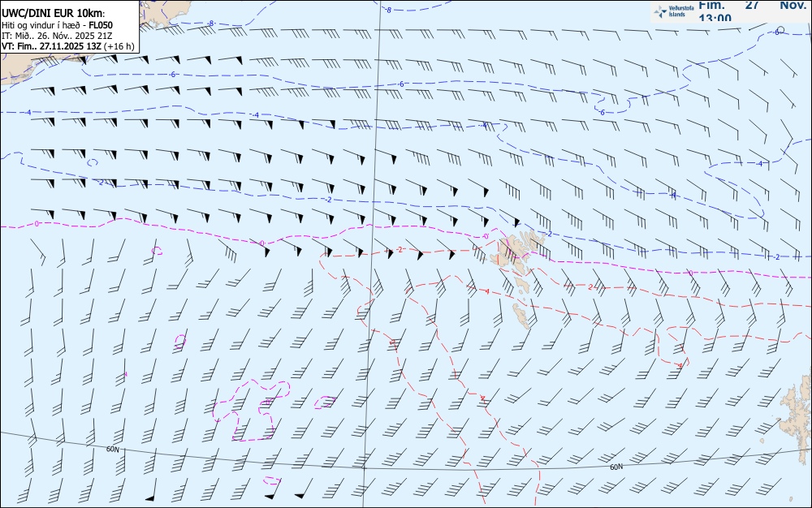Click the main Faroe Islands landmass

point(516,252)
